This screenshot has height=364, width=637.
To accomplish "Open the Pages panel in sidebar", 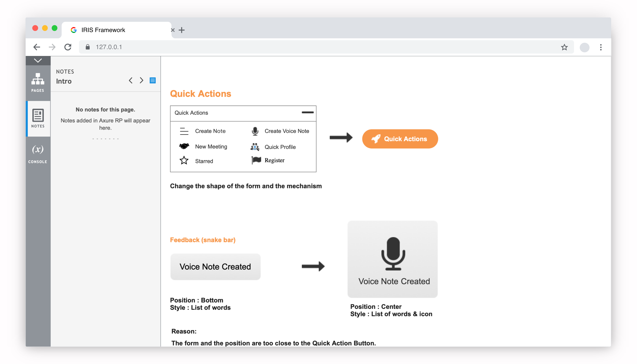I will 38,83.
